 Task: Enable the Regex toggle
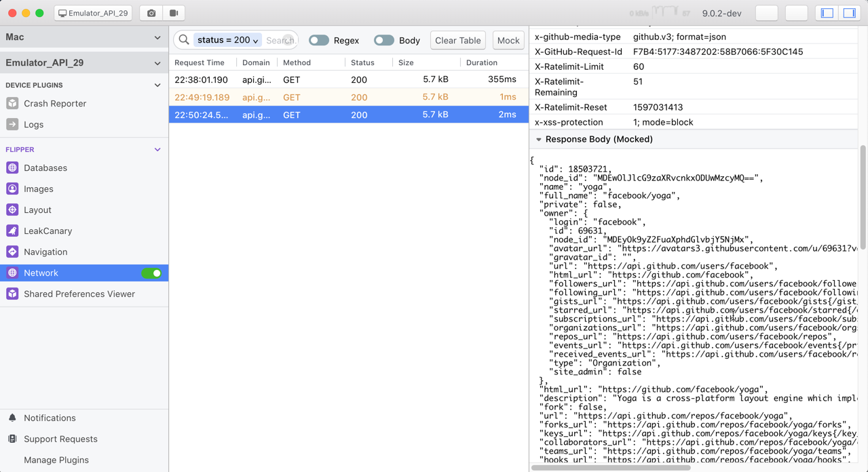pyautogui.click(x=319, y=41)
